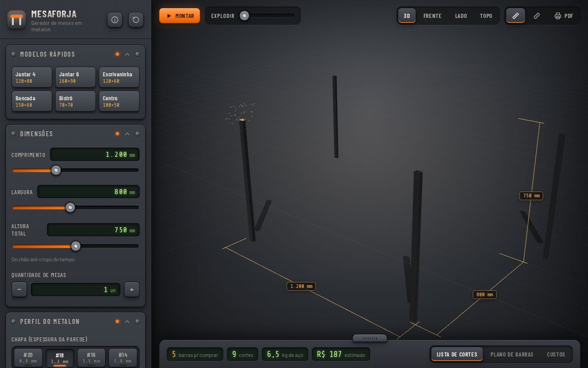The height and width of the screenshot is (368, 588).
Task: Decrease table quantity with the minus button
Action: pos(19,289)
